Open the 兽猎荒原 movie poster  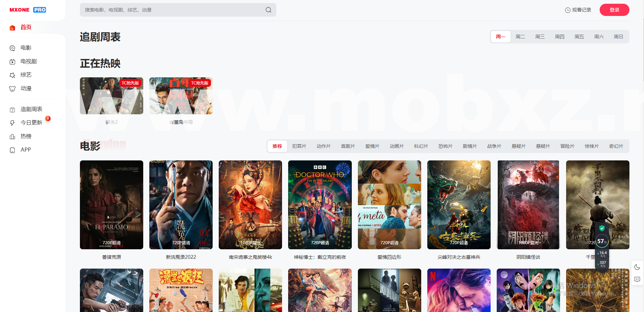point(111,205)
